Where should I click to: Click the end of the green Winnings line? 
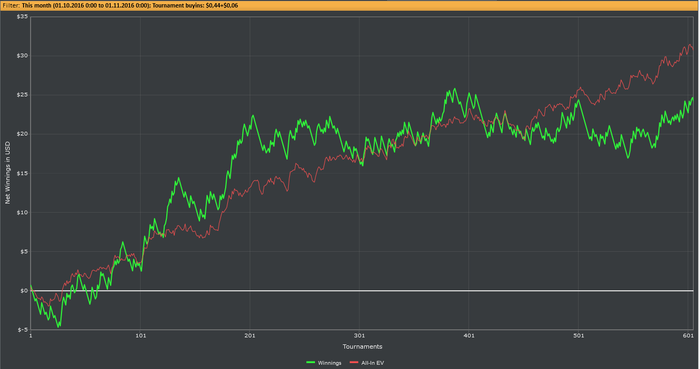pyautogui.click(x=693, y=98)
